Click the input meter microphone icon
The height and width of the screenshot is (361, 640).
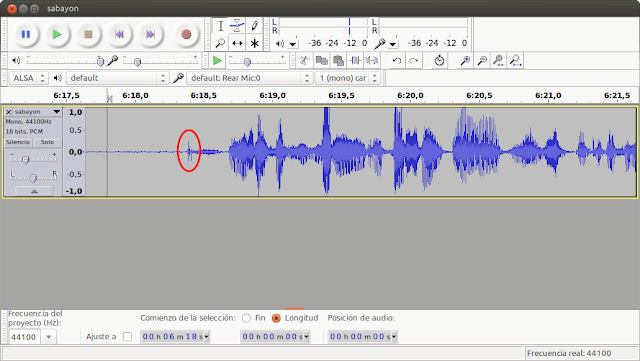tap(380, 43)
